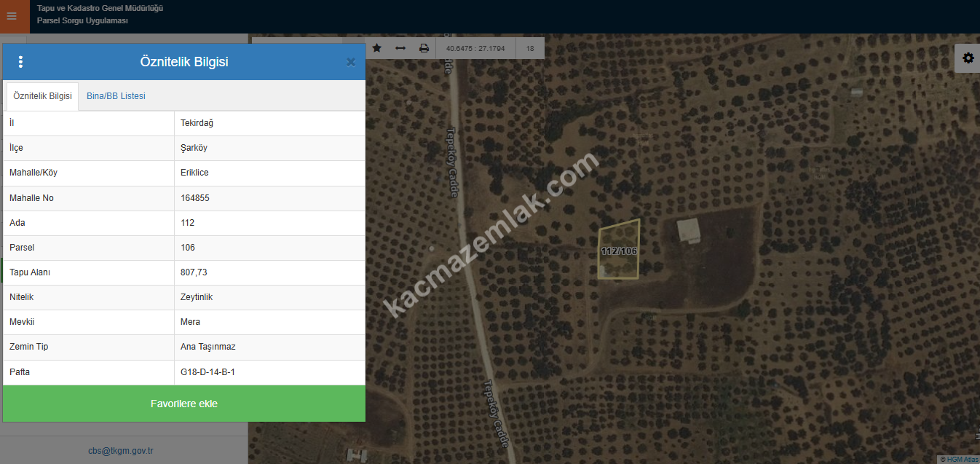Switch to Bina/BB Listesi tab
This screenshot has height=464, width=980.
(116, 96)
